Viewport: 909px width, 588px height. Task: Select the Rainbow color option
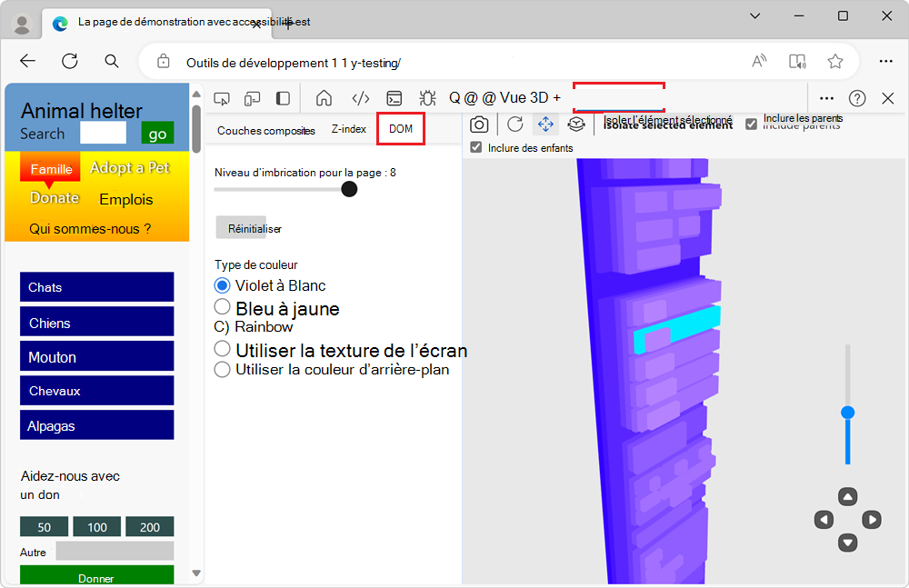254,327
